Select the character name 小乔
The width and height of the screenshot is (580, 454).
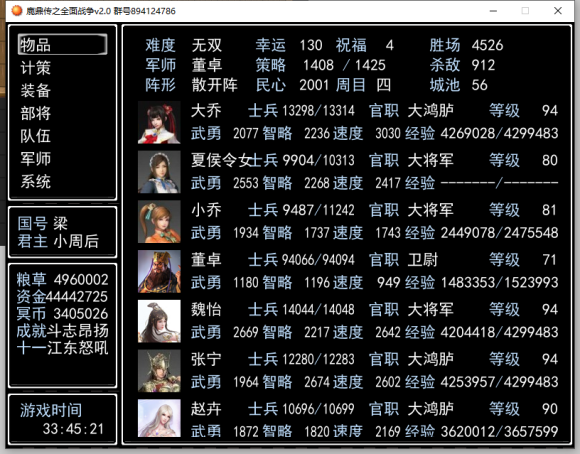tap(206, 210)
